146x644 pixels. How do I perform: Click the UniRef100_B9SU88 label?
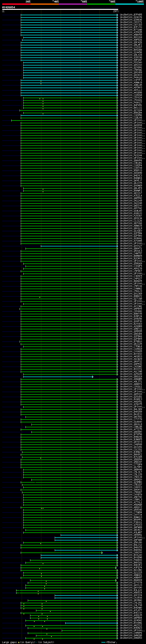[131, 50]
